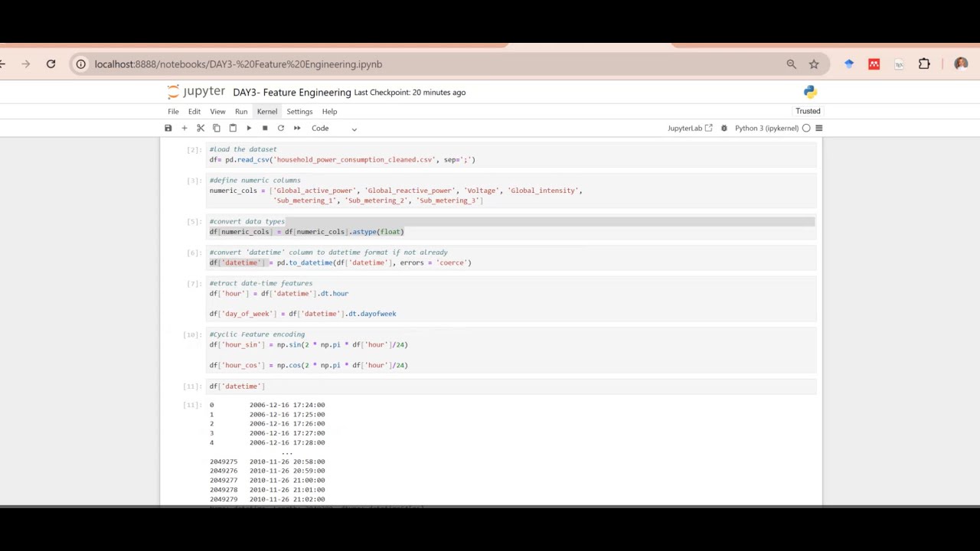Click the [11]: output prompt

click(x=191, y=405)
